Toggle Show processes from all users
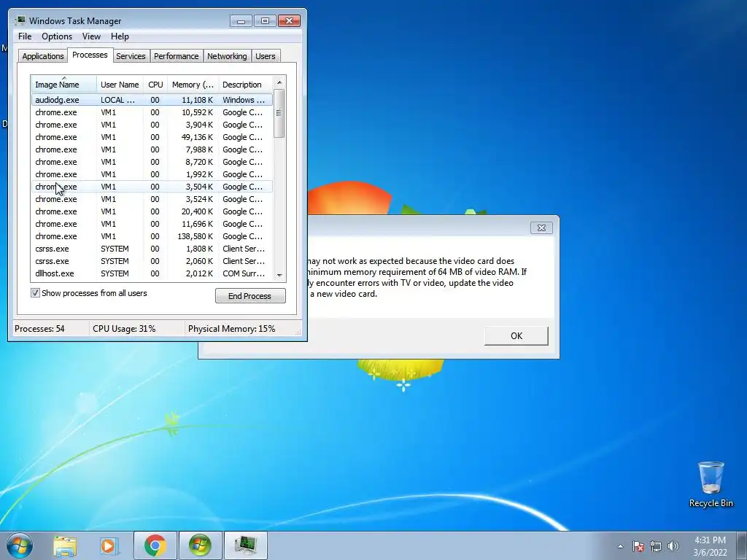 (x=35, y=293)
